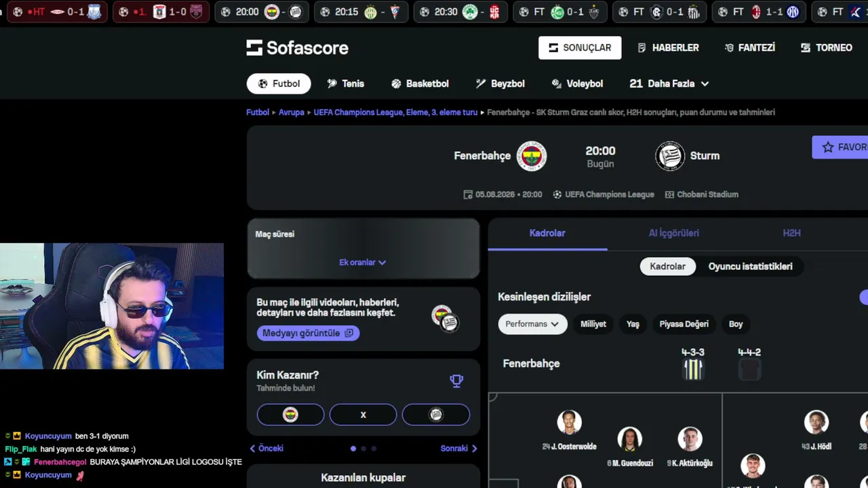868x488 pixels.
Task: Click M. Guendouzi's player photo
Action: pos(630,439)
